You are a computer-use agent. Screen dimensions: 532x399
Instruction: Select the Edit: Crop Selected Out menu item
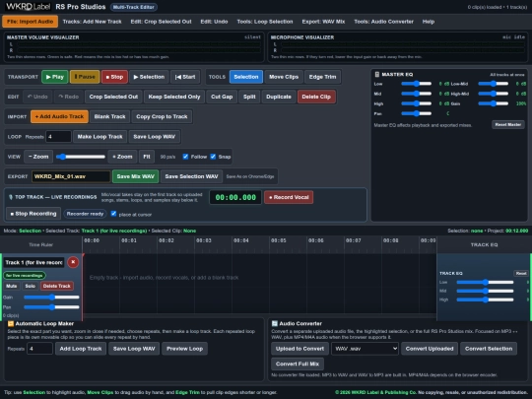[x=161, y=22]
